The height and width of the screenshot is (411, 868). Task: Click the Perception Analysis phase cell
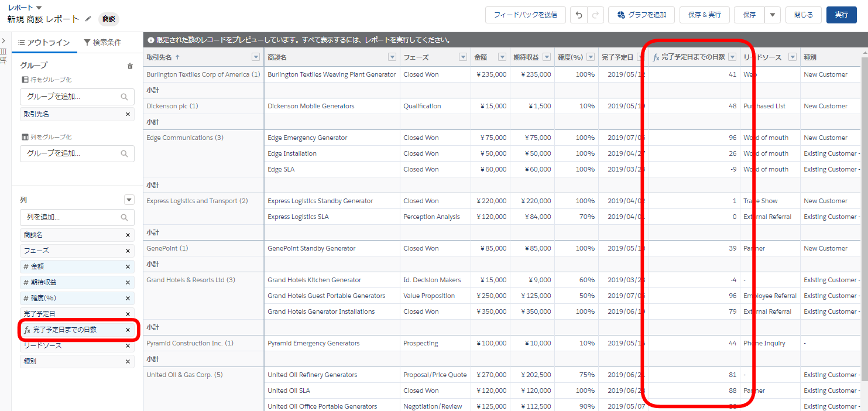pos(435,217)
